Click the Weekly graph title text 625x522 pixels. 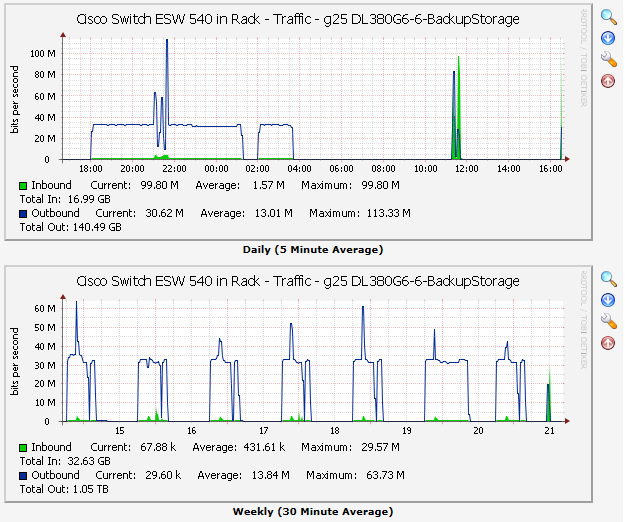click(x=298, y=281)
